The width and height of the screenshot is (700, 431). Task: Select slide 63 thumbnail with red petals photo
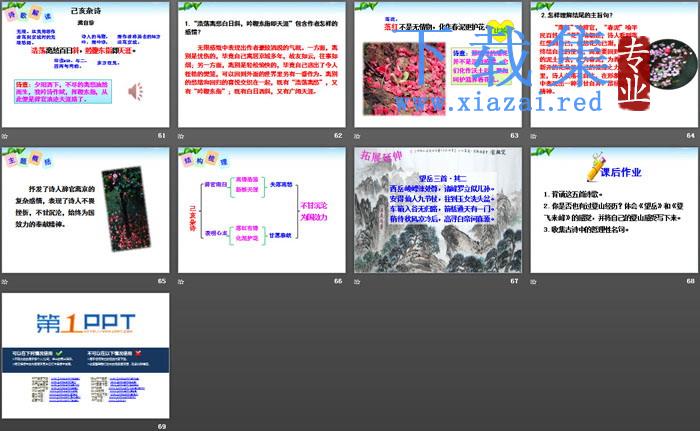click(x=438, y=64)
